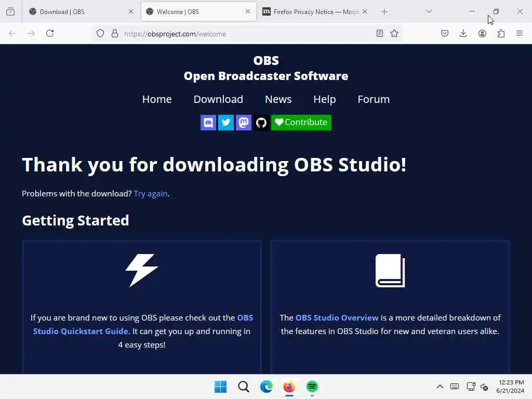This screenshot has width=532, height=399.
Task: Launch Microsoft Edge from taskbar
Action: [x=267, y=387]
